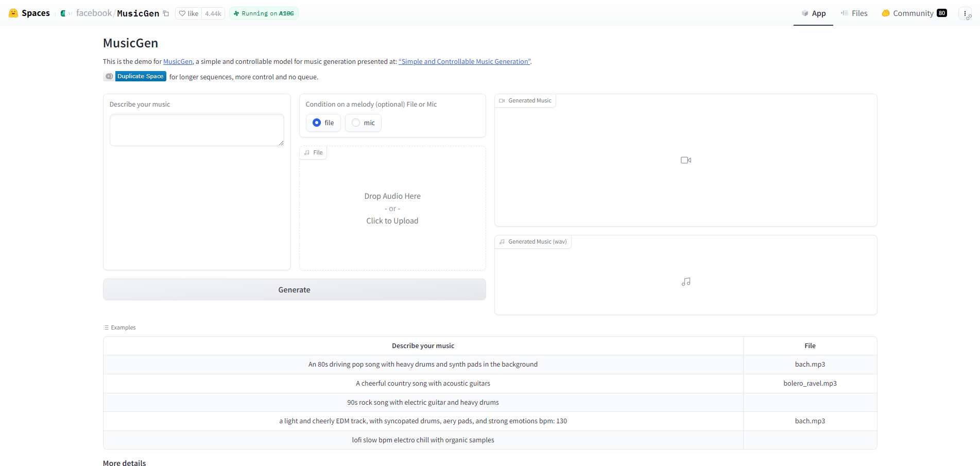
Task: Open the Simple and Controllable Music Generation link
Action: tap(465, 61)
